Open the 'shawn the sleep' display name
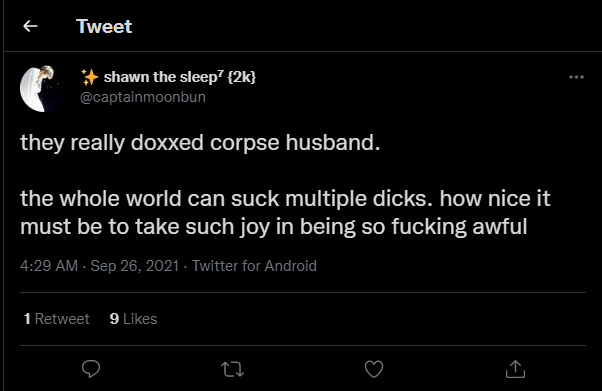Viewport: 602px width, 391px height. [160, 77]
